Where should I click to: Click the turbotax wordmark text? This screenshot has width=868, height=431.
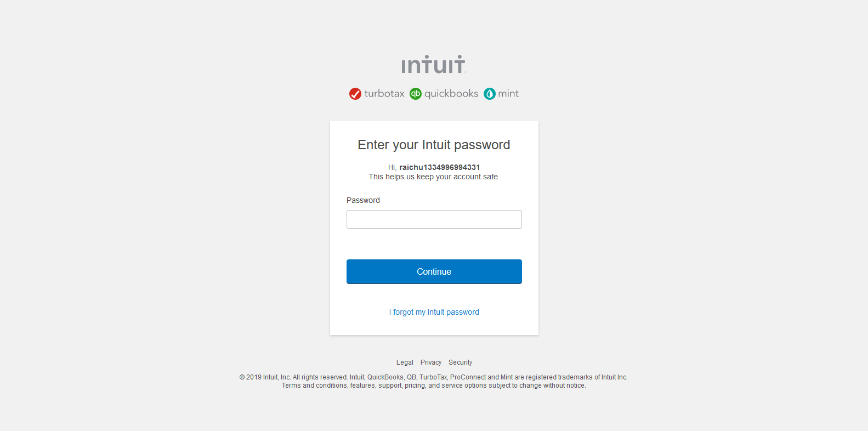384,94
